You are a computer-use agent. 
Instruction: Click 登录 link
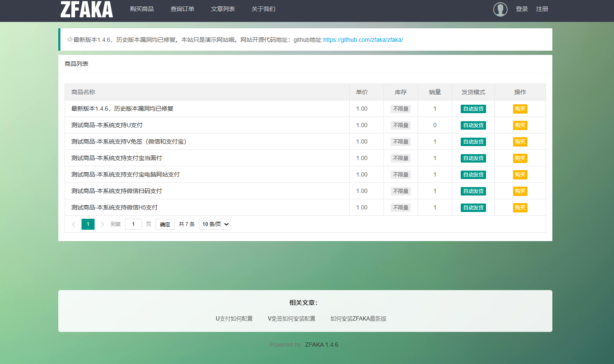pos(522,9)
